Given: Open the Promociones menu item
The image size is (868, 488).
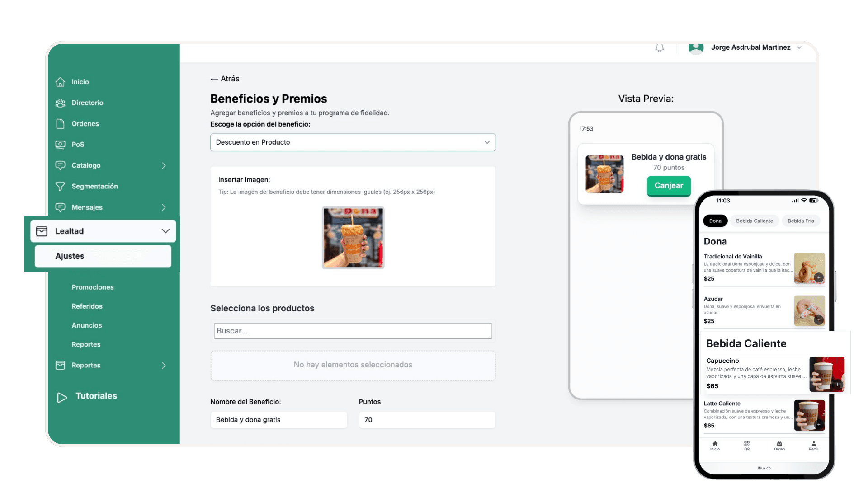Looking at the screenshot, I should click(93, 287).
